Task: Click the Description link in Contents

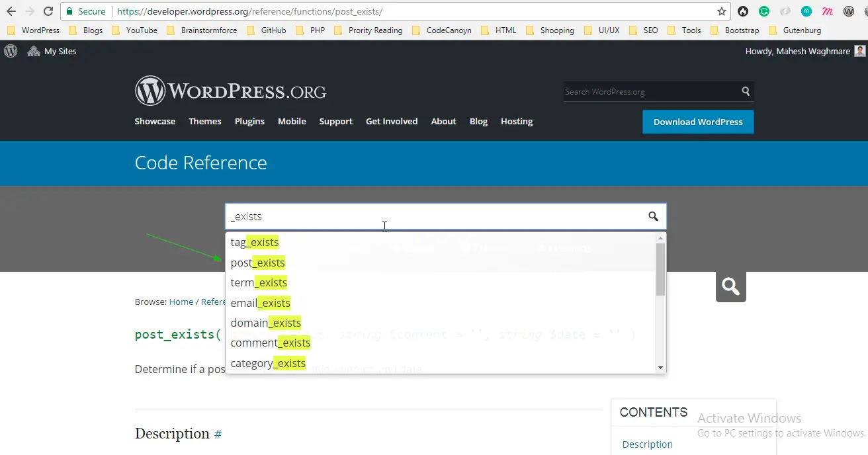Action: pos(648,444)
